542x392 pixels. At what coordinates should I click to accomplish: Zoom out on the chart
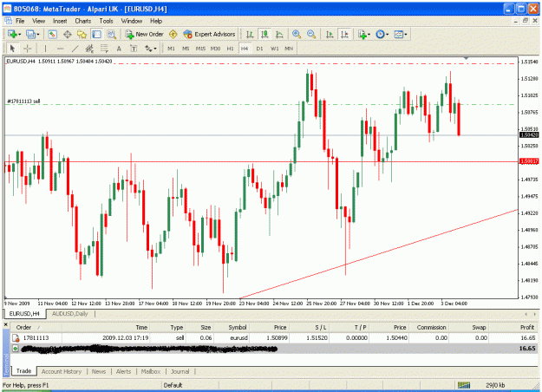[311, 34]
